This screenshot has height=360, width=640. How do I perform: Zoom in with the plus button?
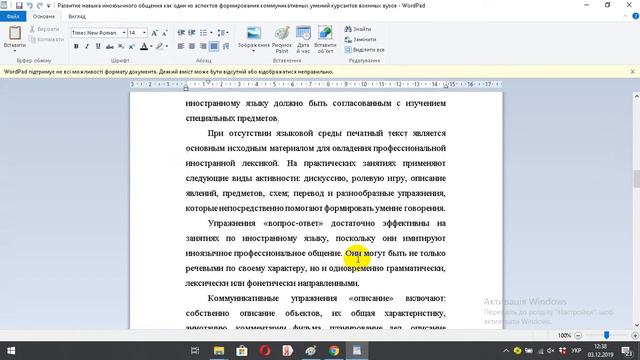click(x=635, y=336)
